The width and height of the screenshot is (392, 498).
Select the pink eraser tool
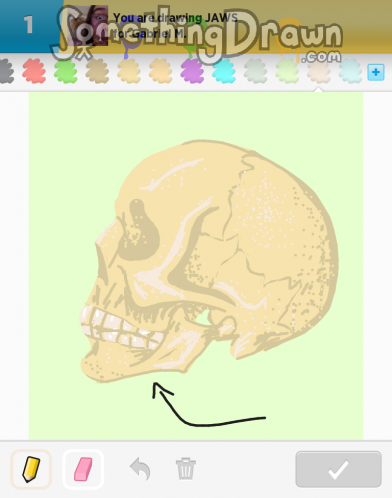click(83, 469)
